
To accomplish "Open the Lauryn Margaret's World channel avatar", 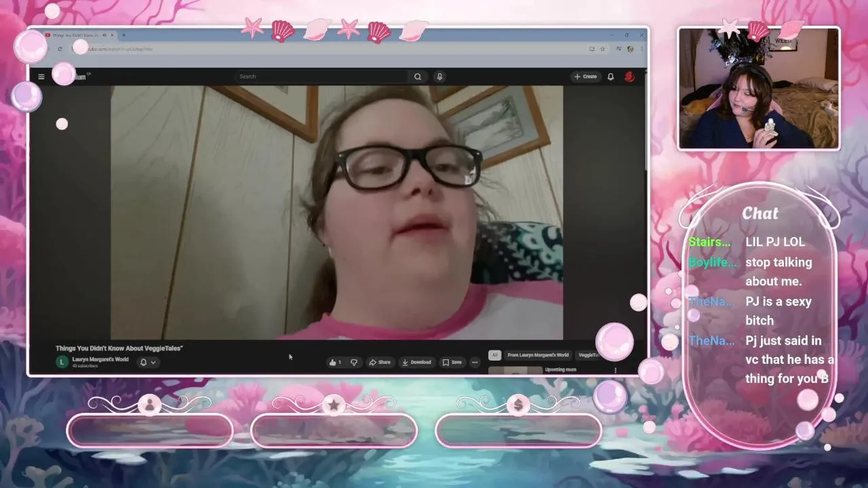I will click(x=62, y=362).
